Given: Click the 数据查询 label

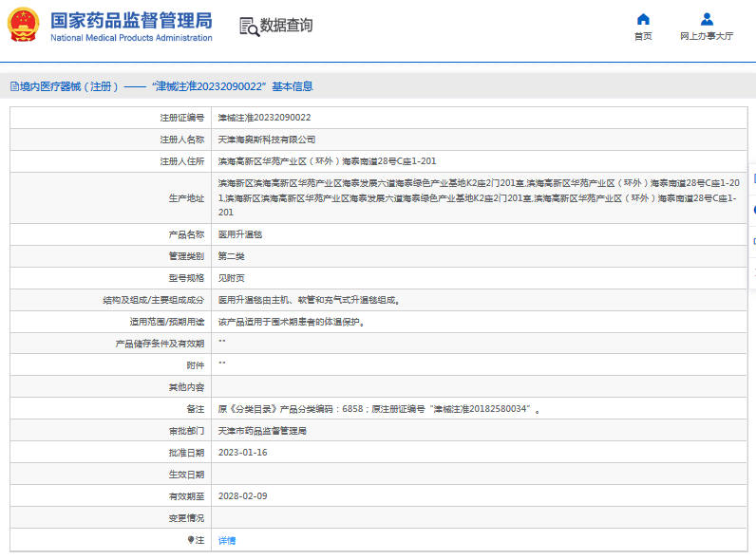Looking at the screenshot, I should 287,25.
